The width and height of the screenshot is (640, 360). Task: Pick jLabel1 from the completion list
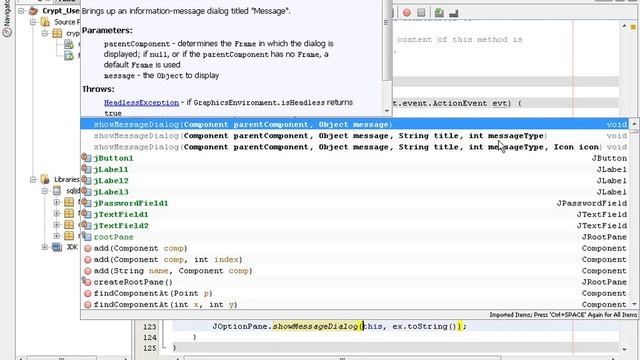click(x=354, y=169)
